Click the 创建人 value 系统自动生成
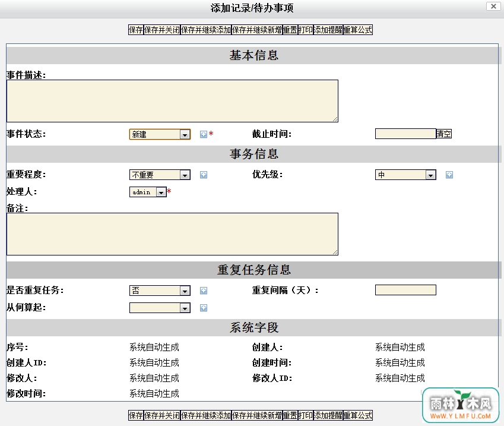 [400, 347]
